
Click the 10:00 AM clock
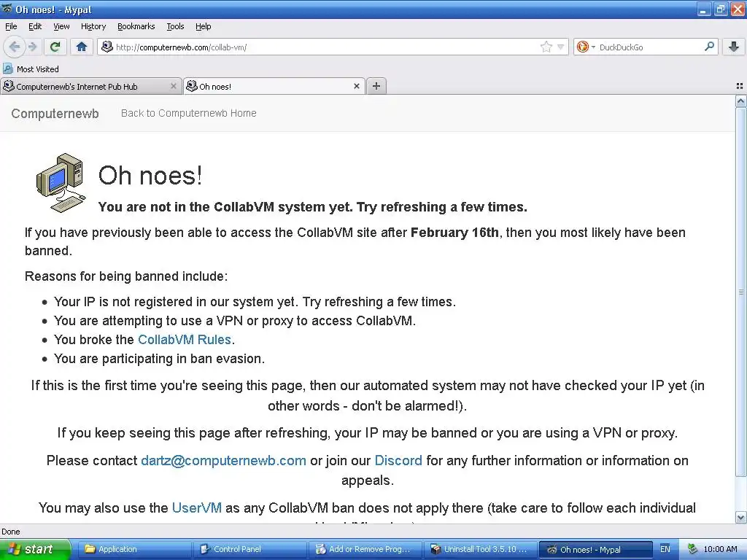720,549
